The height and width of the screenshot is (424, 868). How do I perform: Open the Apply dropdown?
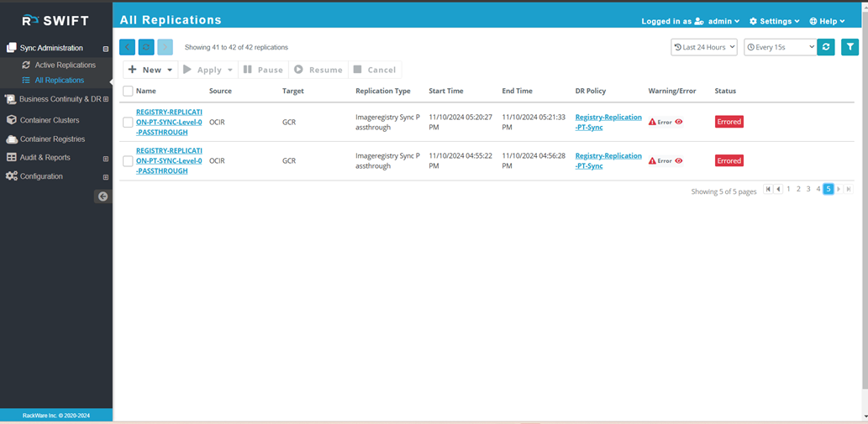208,70
